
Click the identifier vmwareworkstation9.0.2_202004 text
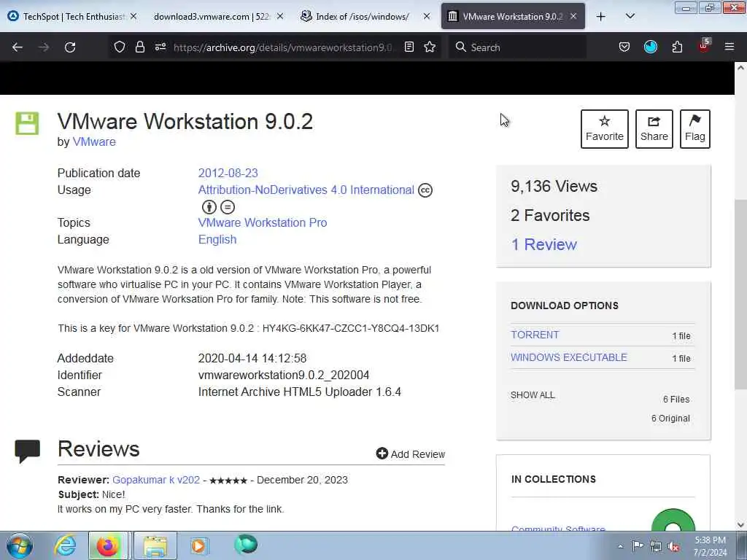[x=284, y=376]
